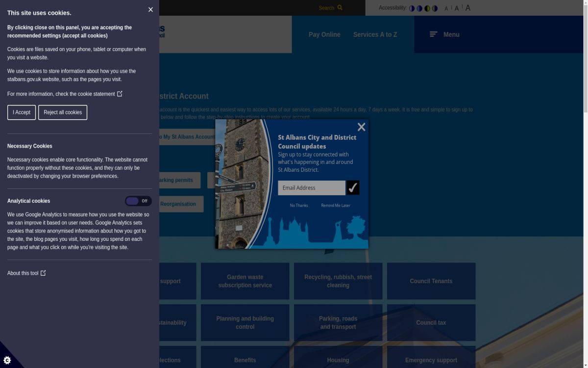
Task: Click I Accept on the cookie panel
Action: coord(21,112)
